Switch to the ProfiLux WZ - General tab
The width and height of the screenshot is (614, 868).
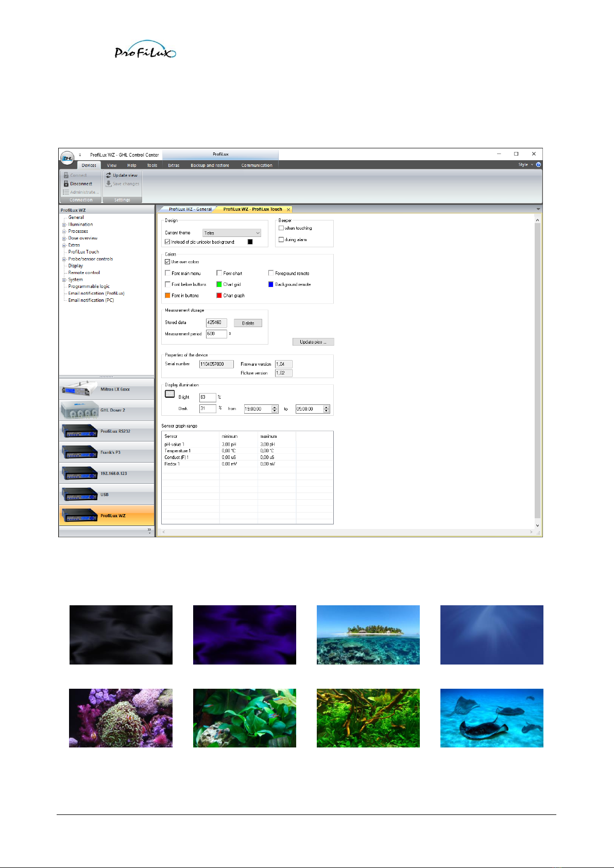190,209
